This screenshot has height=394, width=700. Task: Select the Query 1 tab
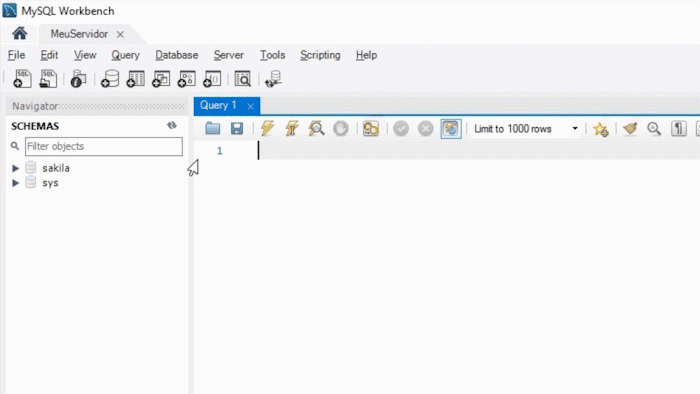coord(218,105)
